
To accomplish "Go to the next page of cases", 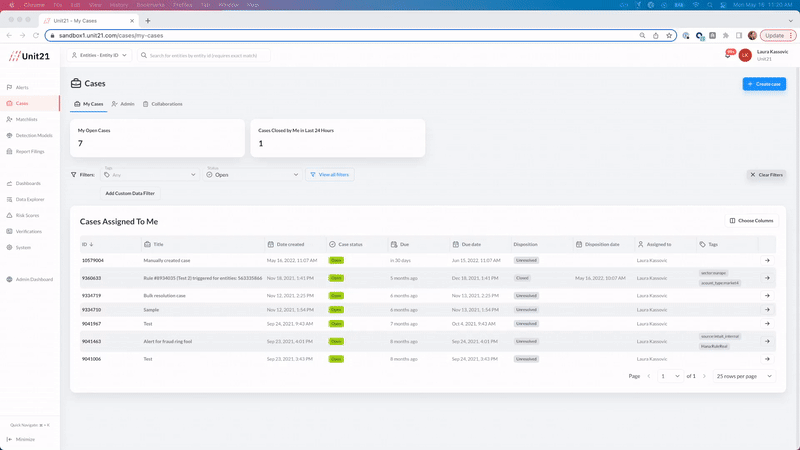I will coord(704,376).
